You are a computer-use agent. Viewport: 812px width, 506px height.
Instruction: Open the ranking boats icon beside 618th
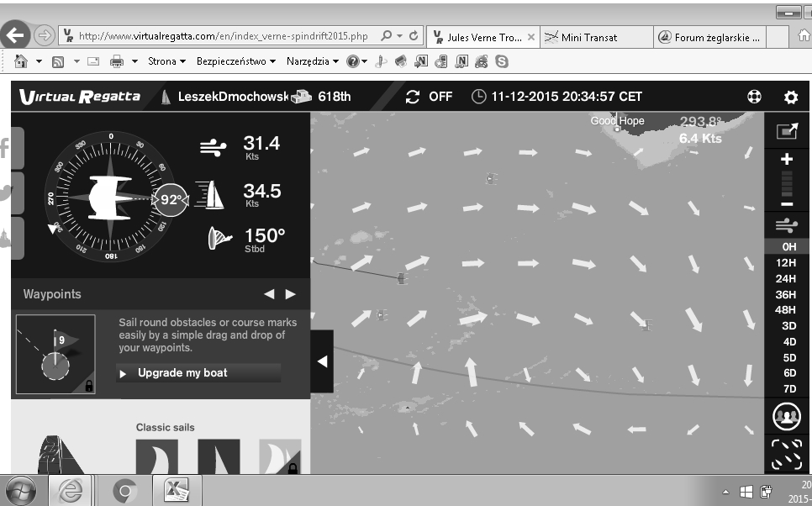coord(301,97)
